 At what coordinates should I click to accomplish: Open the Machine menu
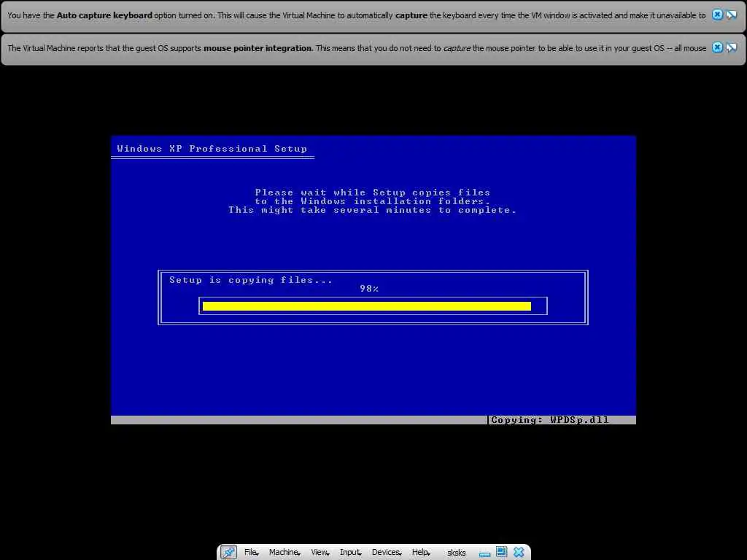click(x=285, y=553)
